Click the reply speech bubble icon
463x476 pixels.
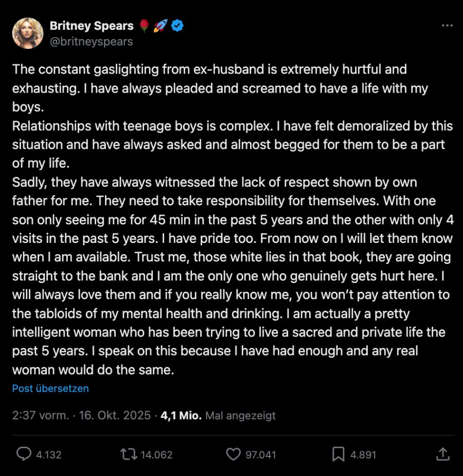pyautogui.click(x=24, y=454)
